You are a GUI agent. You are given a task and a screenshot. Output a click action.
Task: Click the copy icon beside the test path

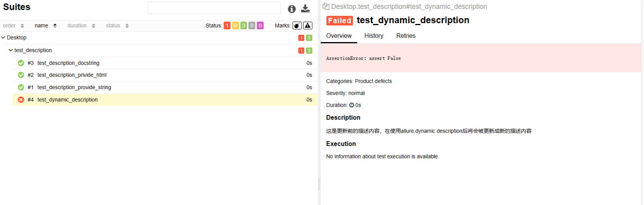(326, 7)
